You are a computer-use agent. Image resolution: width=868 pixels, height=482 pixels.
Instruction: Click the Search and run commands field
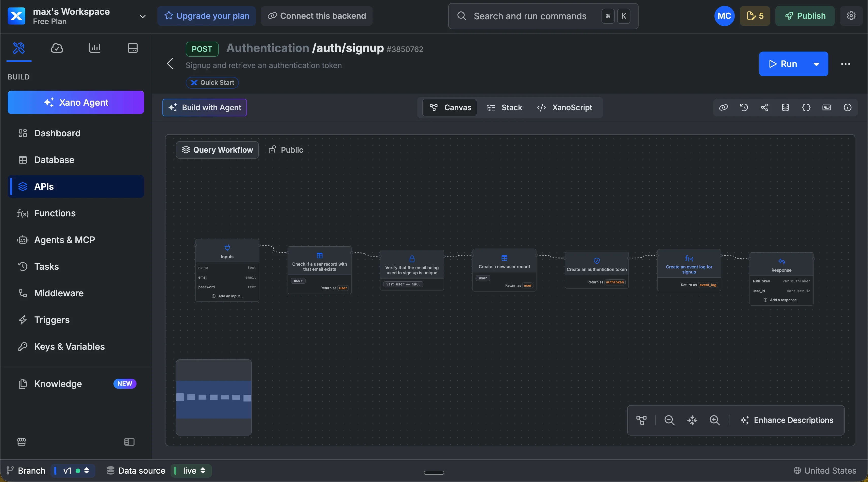[x=543, y=16]
